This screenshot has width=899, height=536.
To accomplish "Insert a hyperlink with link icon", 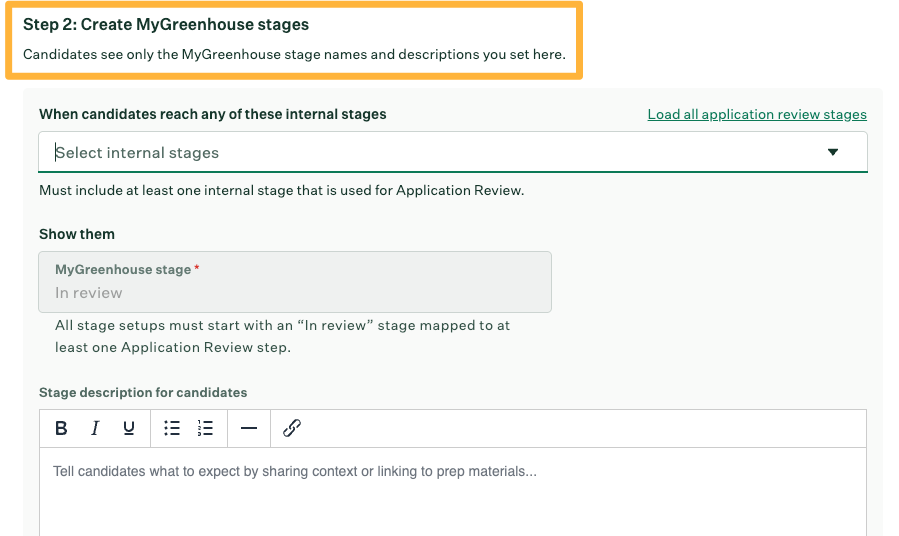I will coord(292,428).
